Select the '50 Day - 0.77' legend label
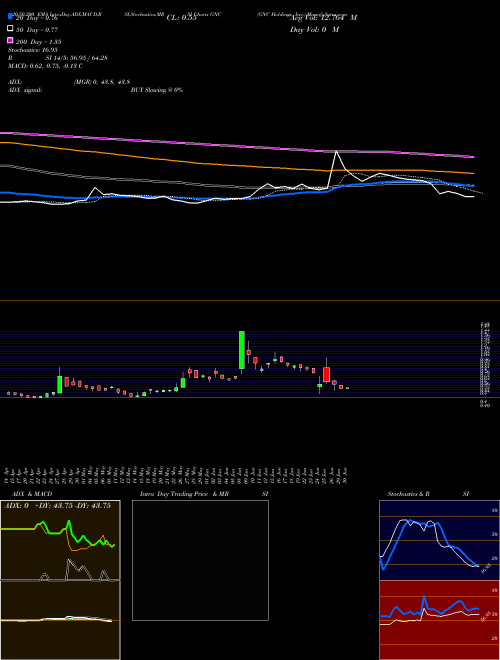The width and height of the screenshot is (500, 660). 37,30
